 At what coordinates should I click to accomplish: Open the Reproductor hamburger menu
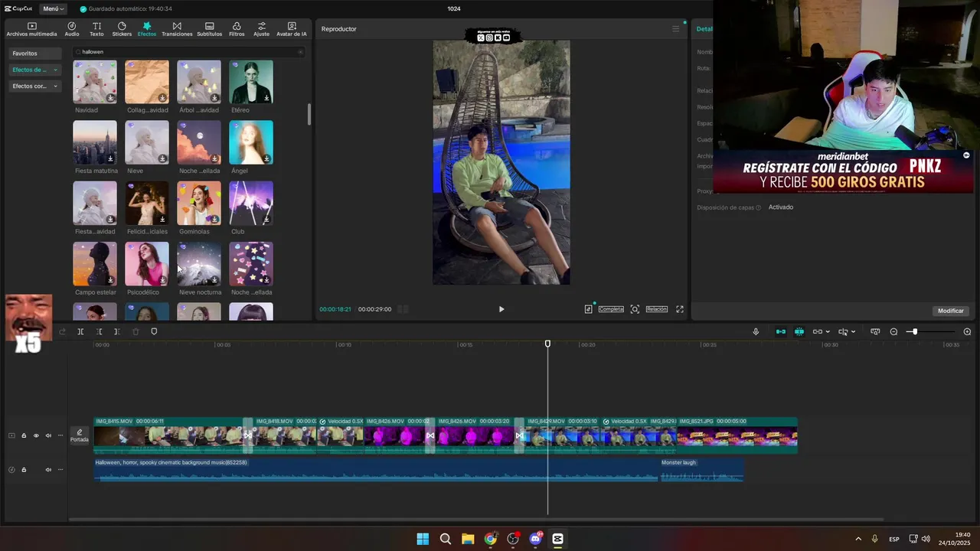click(675, 29)
